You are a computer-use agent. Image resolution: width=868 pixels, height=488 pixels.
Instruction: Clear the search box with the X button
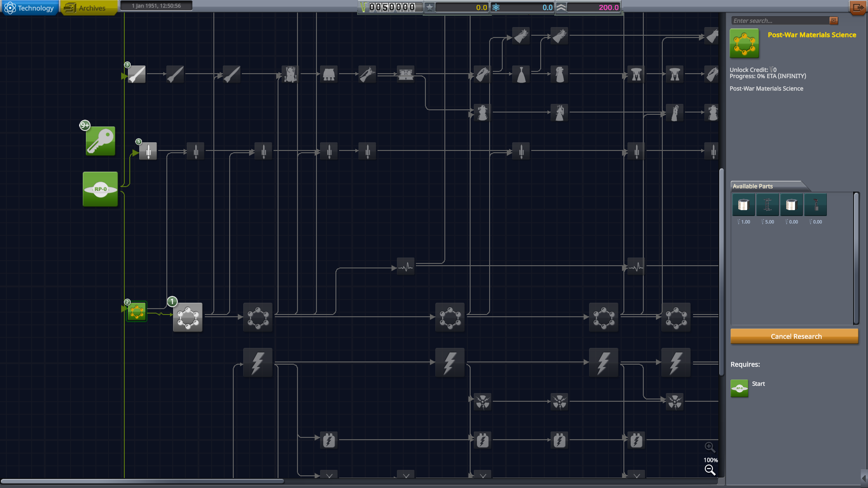(x=834, y=20)
